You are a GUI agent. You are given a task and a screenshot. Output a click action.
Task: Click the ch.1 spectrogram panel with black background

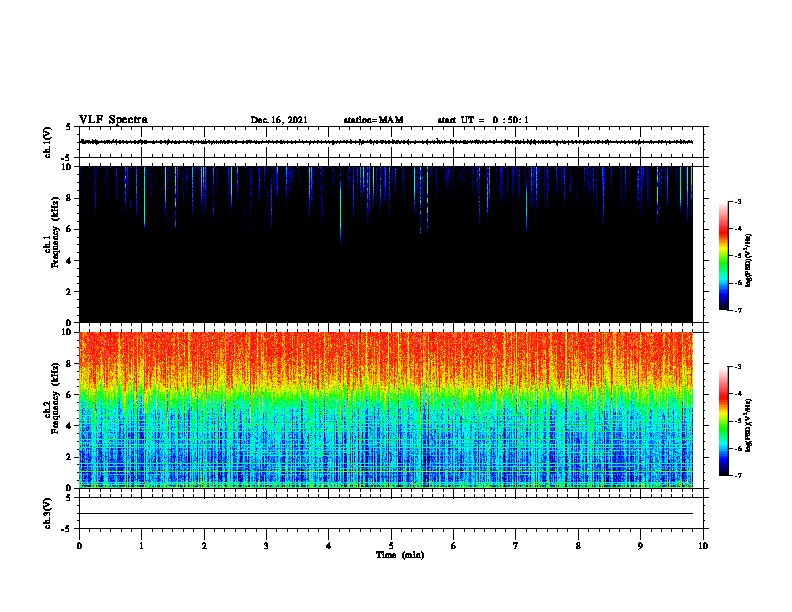click(x=386, y=244)
